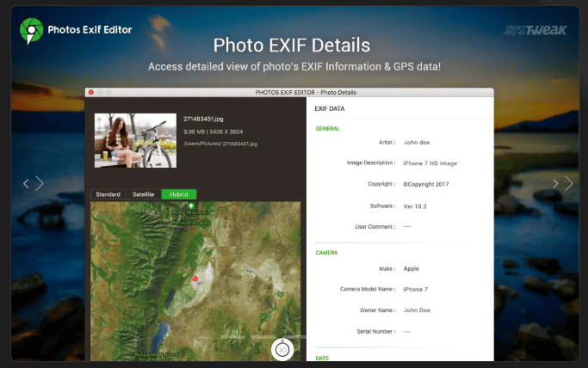Click the /Users/Pictures/ 271483451.jpg path

click(220, 144)
